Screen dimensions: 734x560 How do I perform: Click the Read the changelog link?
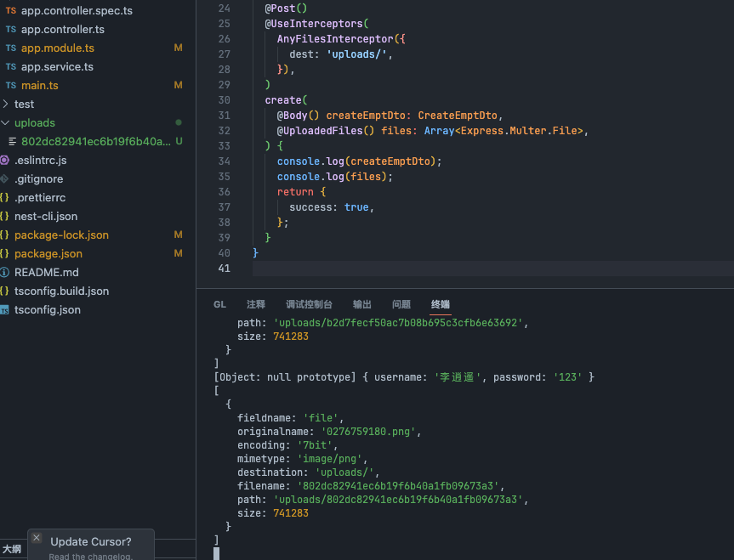point(89,556)
